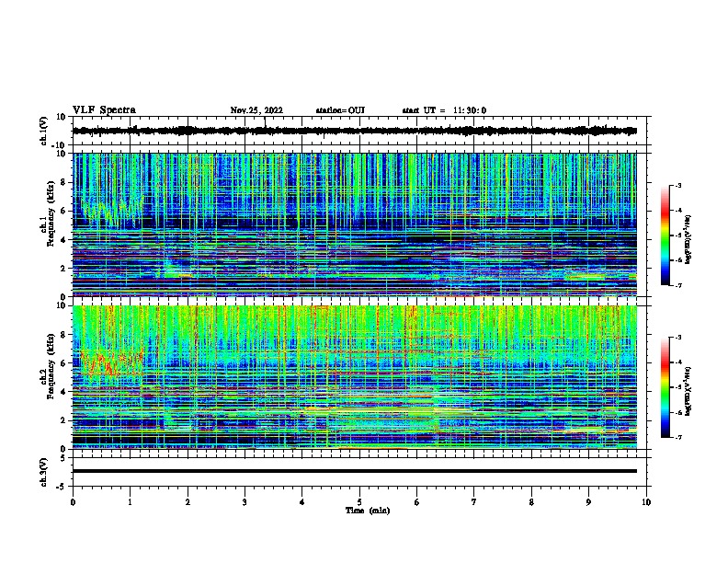Screen dimensions: 728x563
Task: Click the "-3" label on ch.1 color bar
Action: (677, 185)
